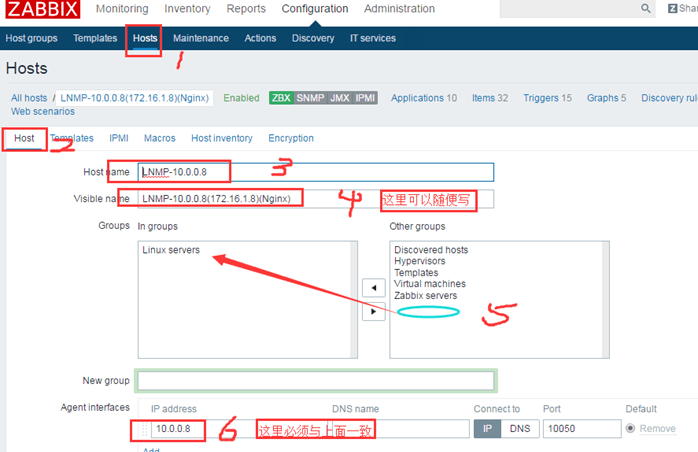Viewport: 698px width, 452px height.
Task: Open the IT services submenu
Action: click(373, 38)
